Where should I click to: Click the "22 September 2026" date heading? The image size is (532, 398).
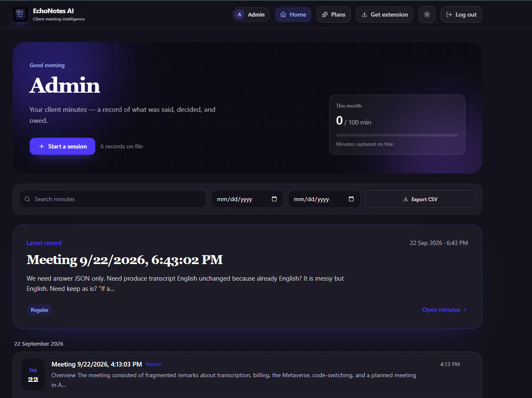(x=39, y=344)
